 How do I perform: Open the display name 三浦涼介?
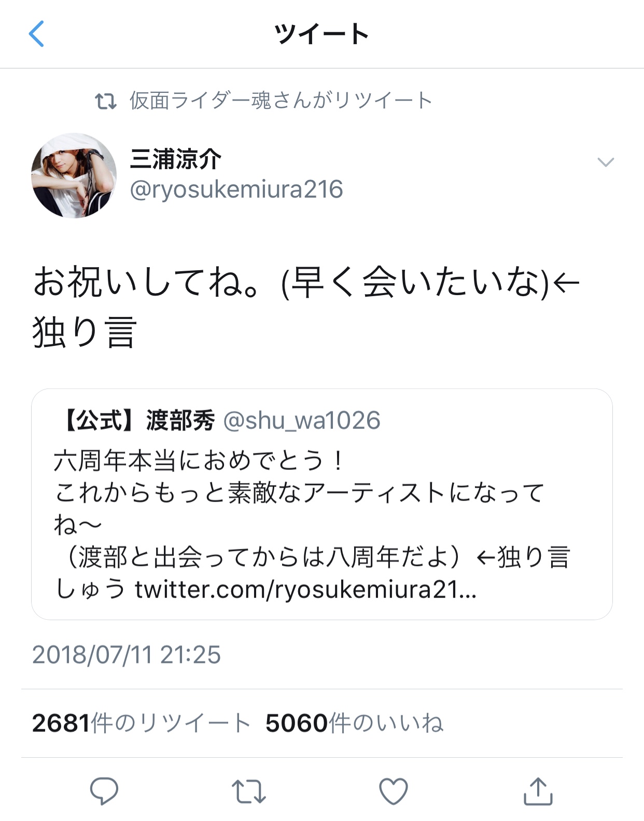175,159
